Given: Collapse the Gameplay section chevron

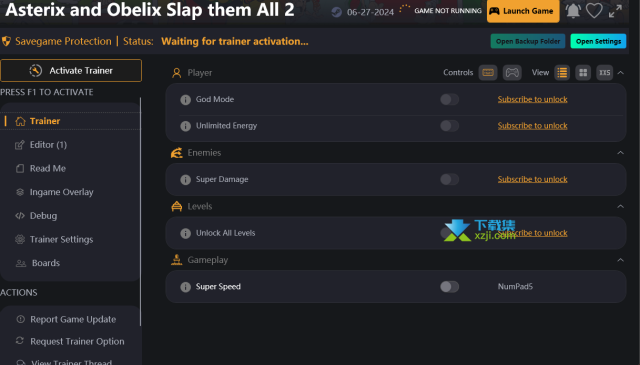Looking at the screenshot, I should [x=620, y=260].
